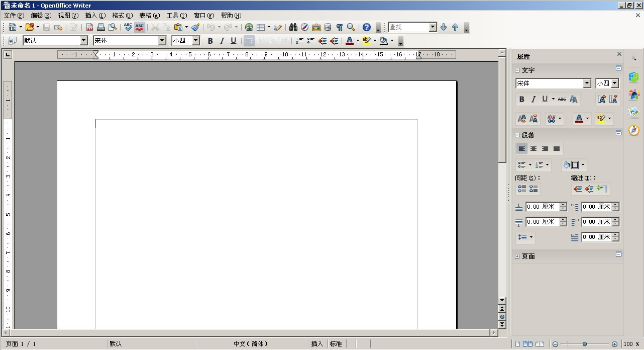Open the paragraph style dropdown showing 默认
The height and width of the screenshot is (350, 644).
(83, 41)
